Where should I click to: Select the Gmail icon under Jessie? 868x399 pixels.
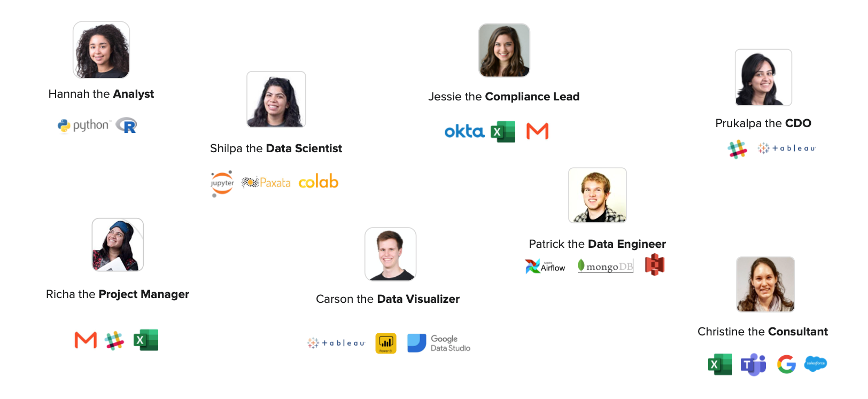coord(537,131)
